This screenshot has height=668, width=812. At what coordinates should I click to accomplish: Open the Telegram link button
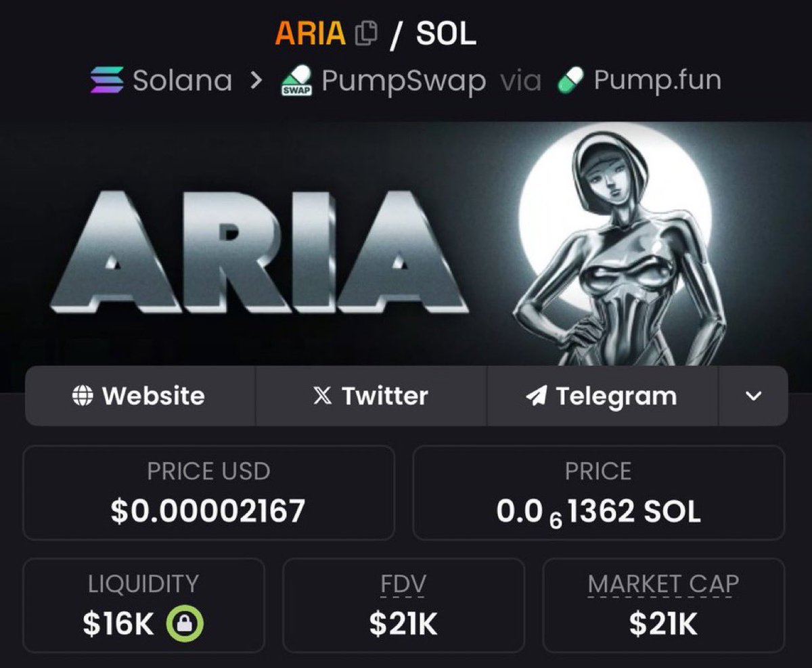[x=602, y=396]
